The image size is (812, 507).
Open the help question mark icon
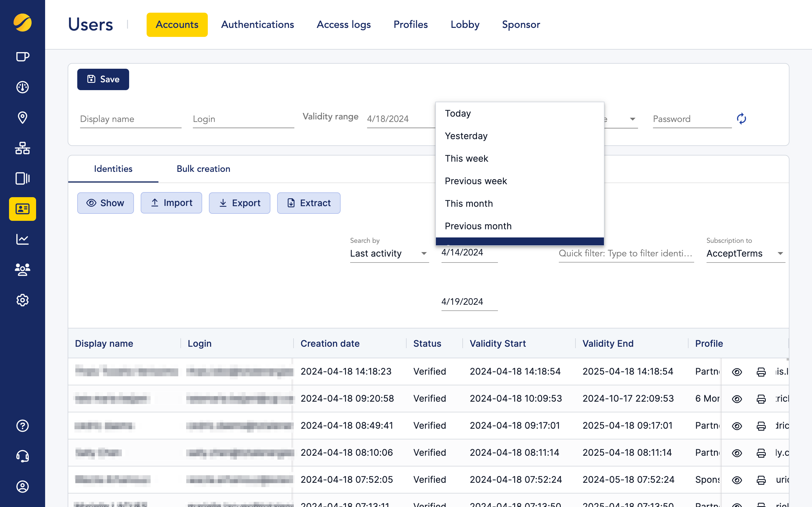(x=22, y=426)
